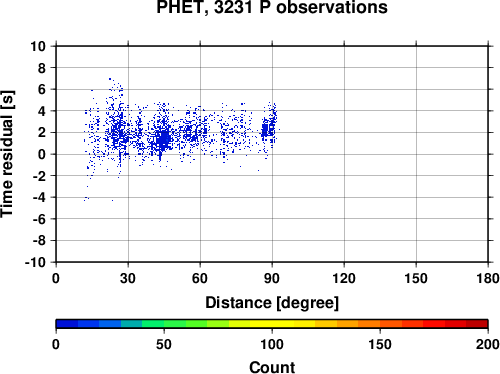
Task: Click the "Count" colorbar label
Action: tap(272, 367)
